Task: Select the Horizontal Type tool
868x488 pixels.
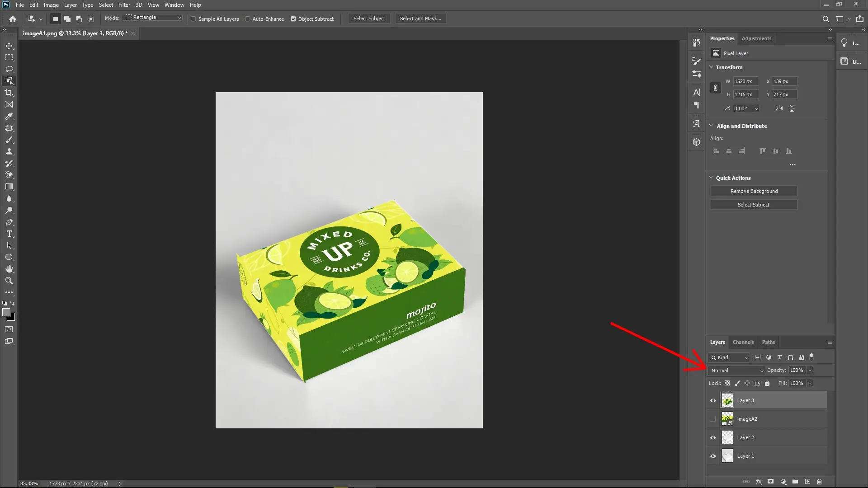Action: (x=9, y=234)
